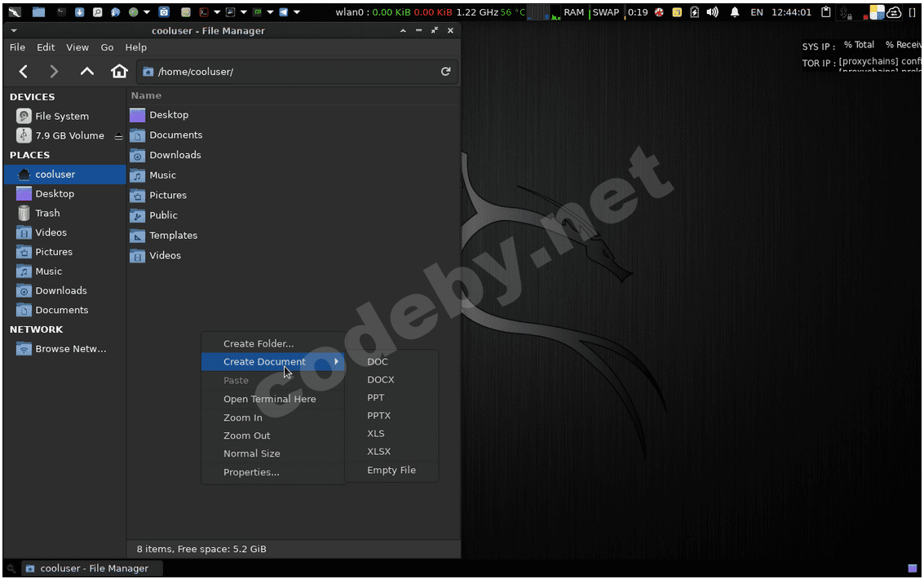Expand the dropdown next to Telegram launcher
This screenshot has height=579, width=924.
(x=297, y=11)
